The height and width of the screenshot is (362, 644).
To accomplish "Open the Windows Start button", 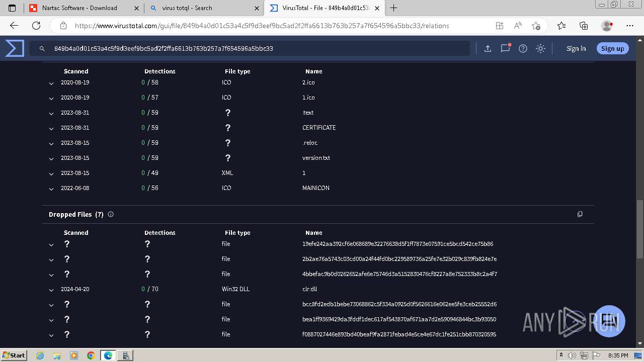I will (x=14, y=355).
